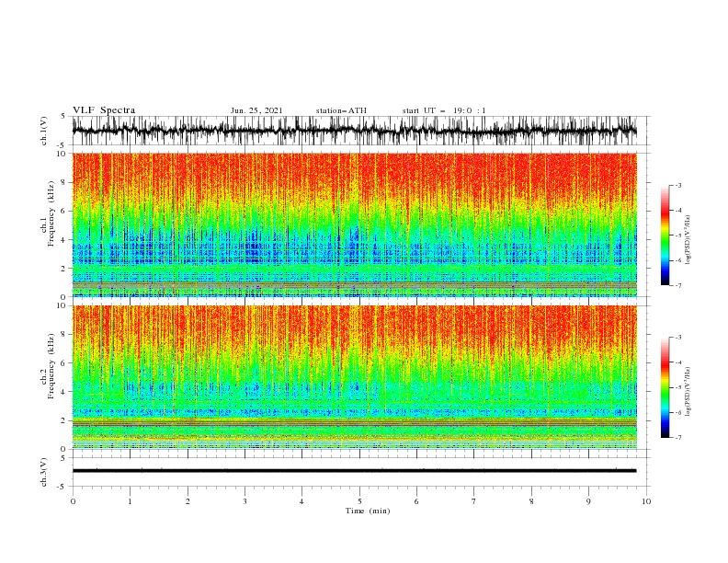728x563 pixels.
Task: Click the "10" minute time tick label
Action: (646, 501)
